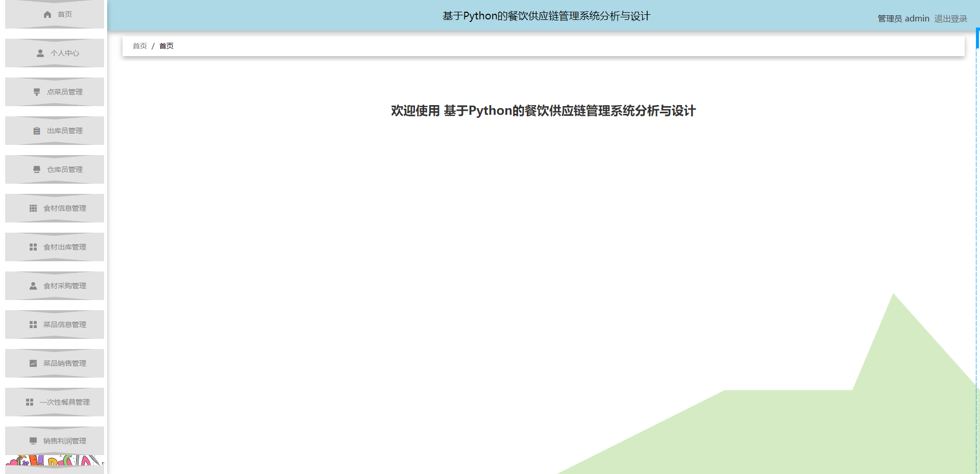
Task: Click the image icon beside 菜品销售管理
Action: point(33,363)
